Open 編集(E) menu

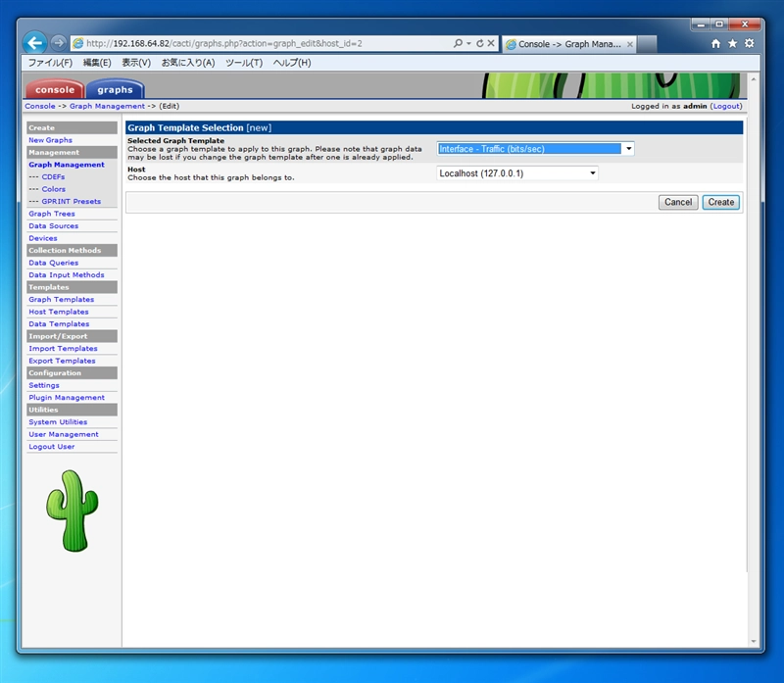pos(97,63)
